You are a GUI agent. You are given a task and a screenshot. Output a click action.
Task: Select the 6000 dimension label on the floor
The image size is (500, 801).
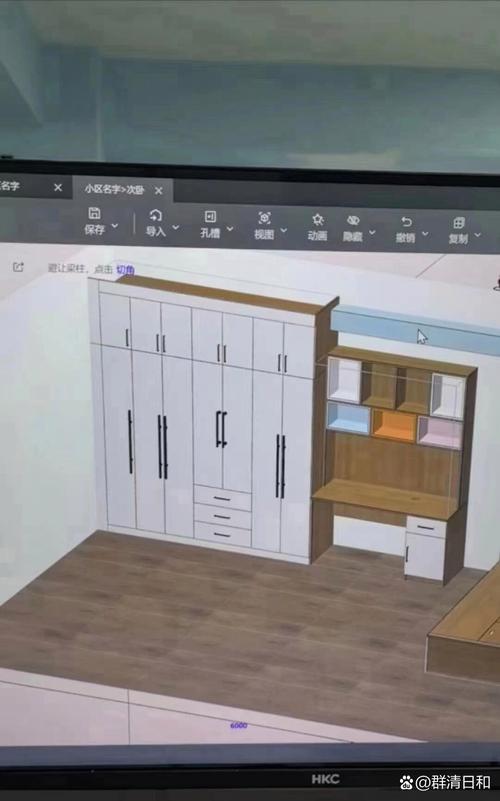(x=239, y=725)
